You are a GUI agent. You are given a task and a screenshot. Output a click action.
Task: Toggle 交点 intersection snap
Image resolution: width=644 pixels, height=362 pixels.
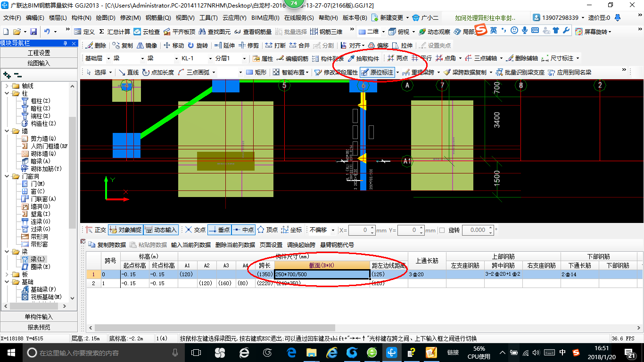click(195, 230)
